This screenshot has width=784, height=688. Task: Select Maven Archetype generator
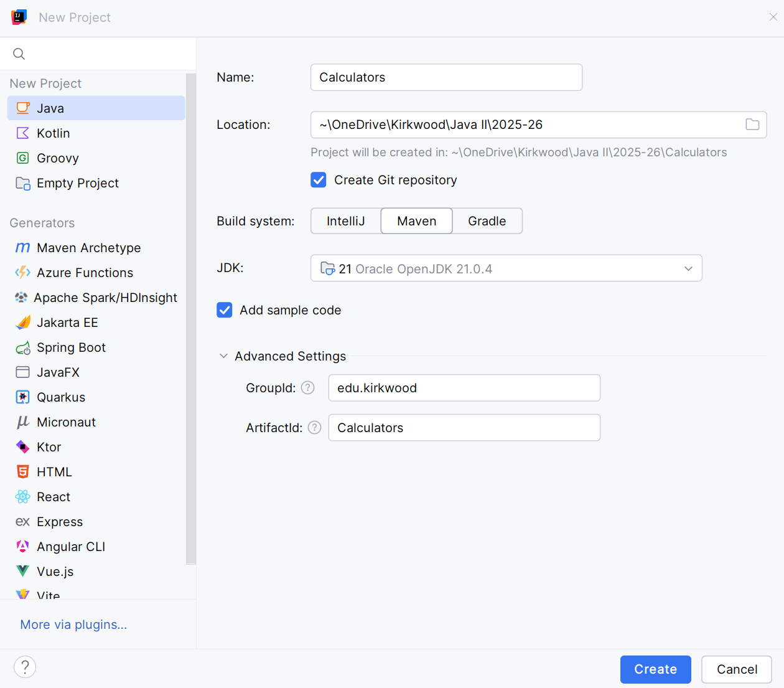(96, 248)
